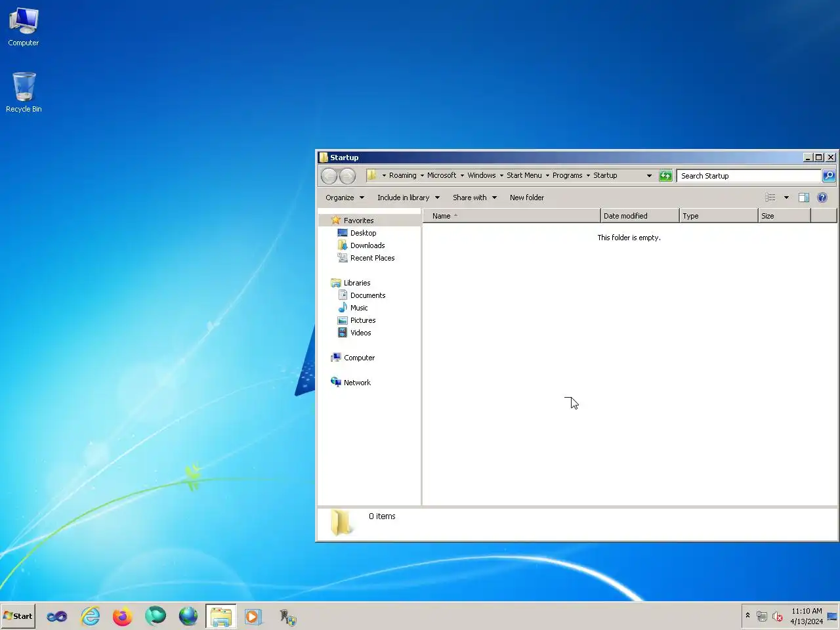Toggle the preview pane icon

[x=804, y=198]
